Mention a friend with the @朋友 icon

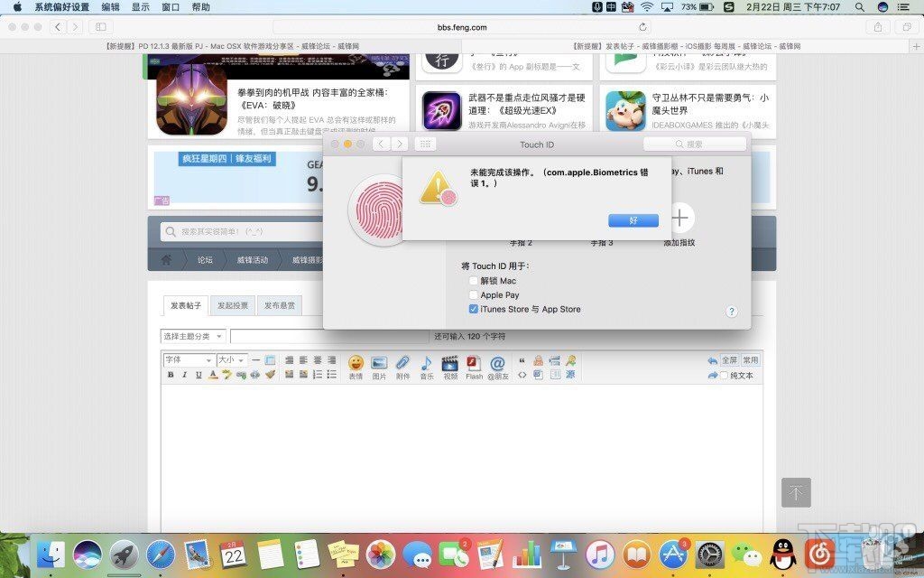pos(499,362)
